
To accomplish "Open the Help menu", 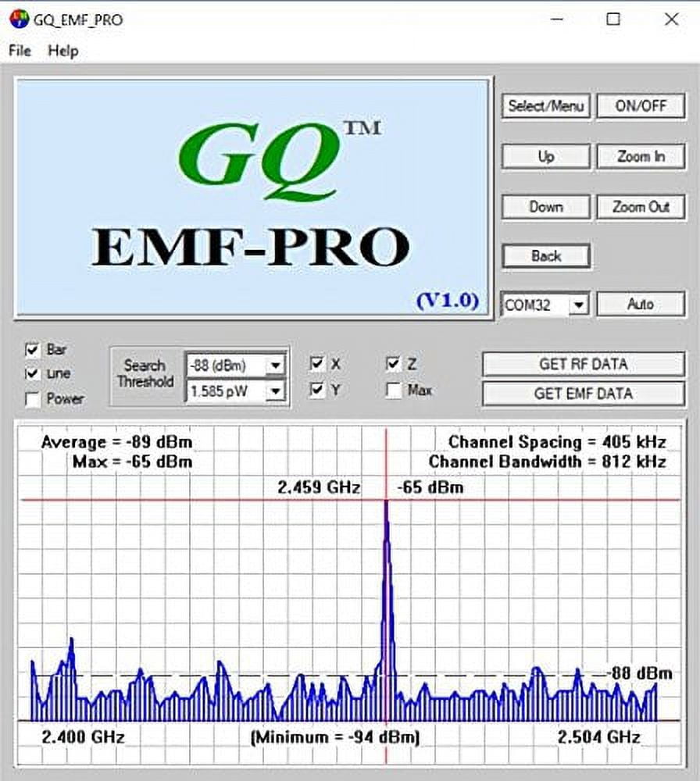I will point(63,51).
